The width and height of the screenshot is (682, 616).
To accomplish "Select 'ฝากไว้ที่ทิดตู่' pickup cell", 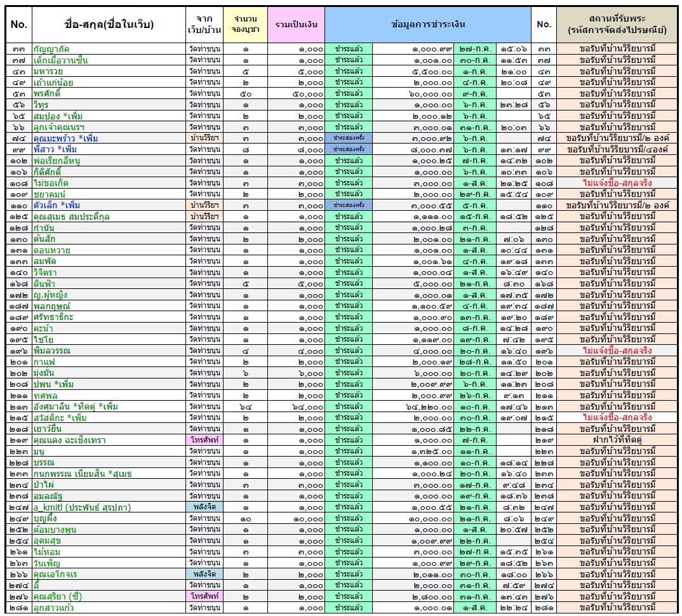I will tap(617, 440).
